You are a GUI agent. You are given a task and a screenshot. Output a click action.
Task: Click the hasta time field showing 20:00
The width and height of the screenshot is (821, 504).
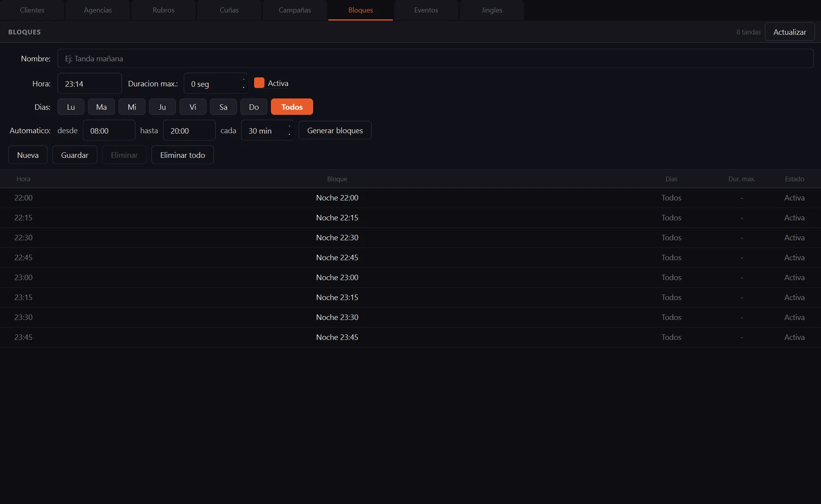(x=189, y=130)
